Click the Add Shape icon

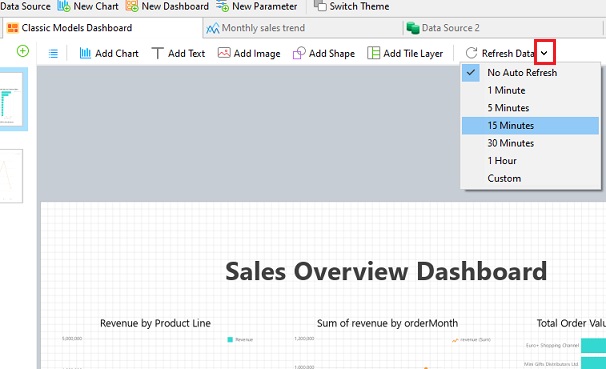pos(299,53)
